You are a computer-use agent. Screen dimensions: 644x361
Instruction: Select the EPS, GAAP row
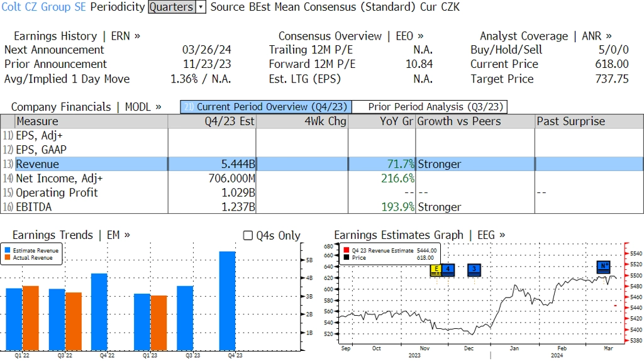pos(322,150)
